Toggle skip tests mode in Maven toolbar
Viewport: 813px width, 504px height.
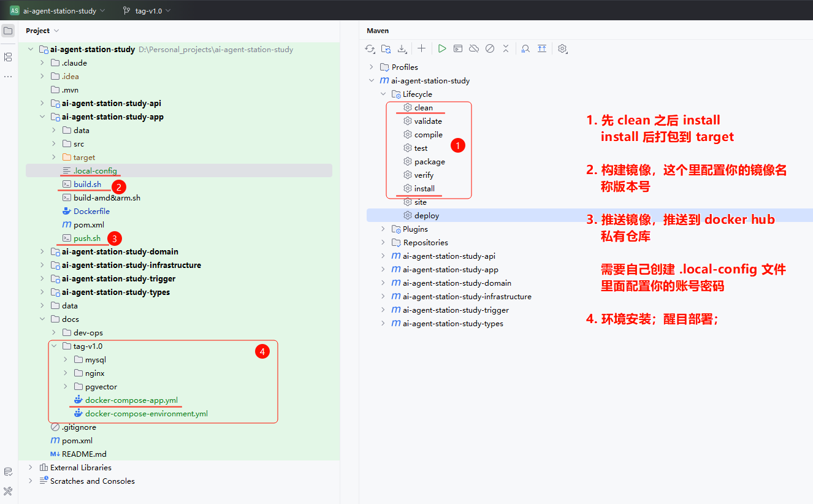coord(490,48)
